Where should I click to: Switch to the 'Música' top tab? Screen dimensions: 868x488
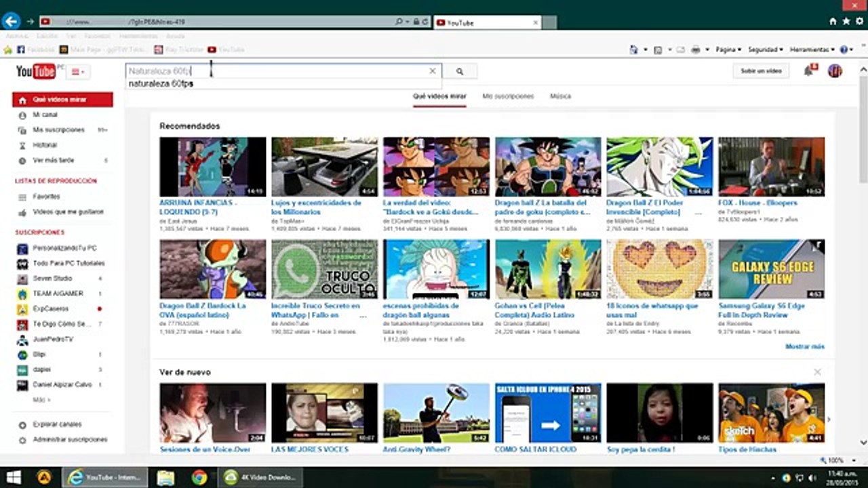click(560, 96)
